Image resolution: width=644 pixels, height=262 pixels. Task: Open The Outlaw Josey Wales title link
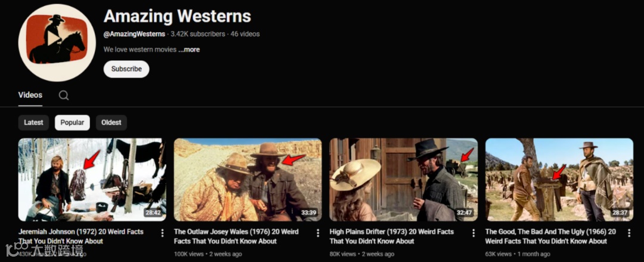[x=236, y=236]
